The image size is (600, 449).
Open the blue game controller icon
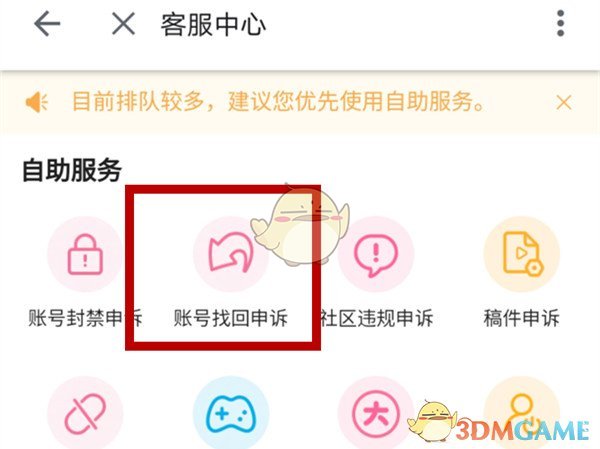[x=231, y=413]
